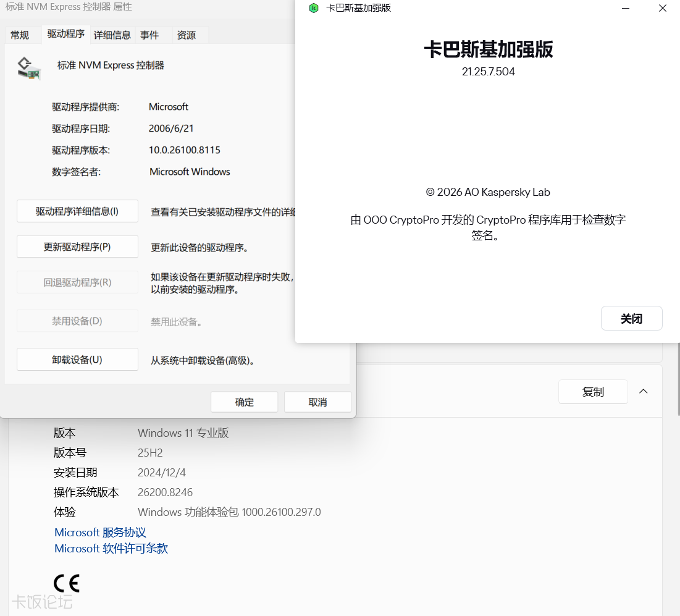Click 卸载设备(U) button
The width and height of the screenshot is (680, 616).
point(77,360)
